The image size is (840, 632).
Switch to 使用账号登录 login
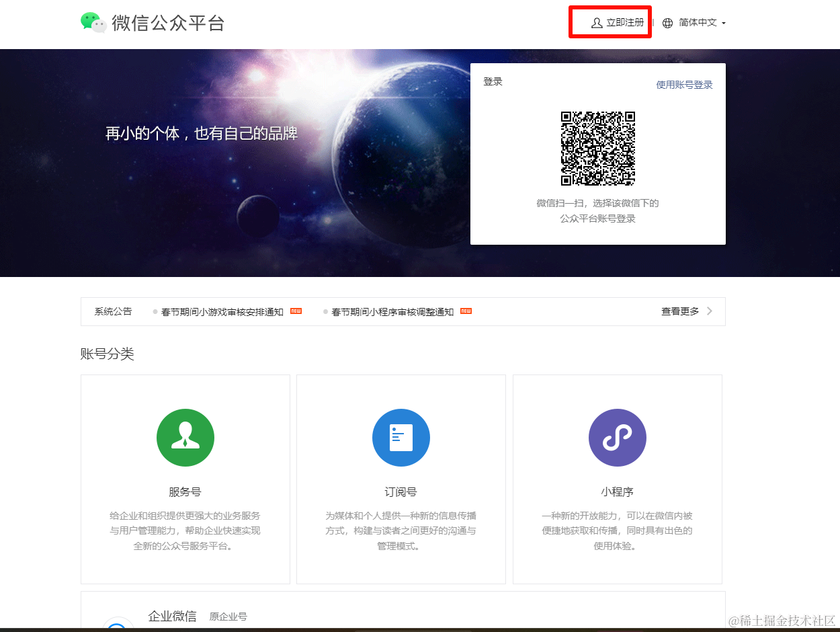(684, 85)
